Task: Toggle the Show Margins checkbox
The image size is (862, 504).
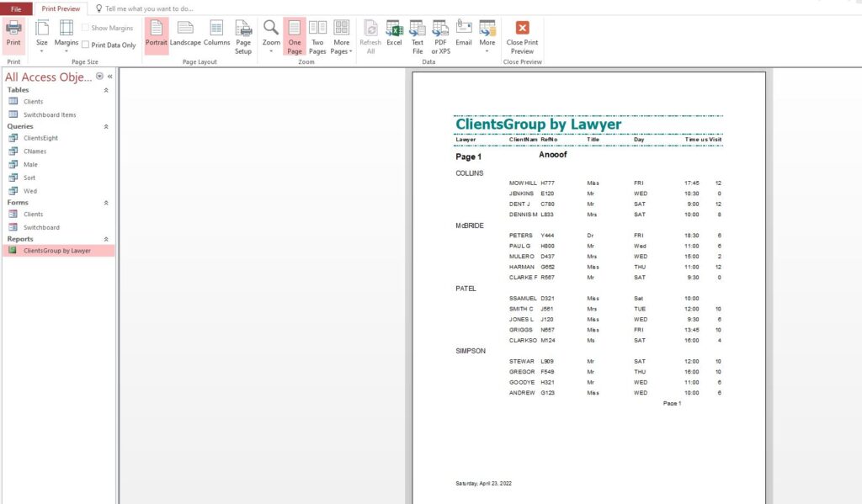Action: 86,28
